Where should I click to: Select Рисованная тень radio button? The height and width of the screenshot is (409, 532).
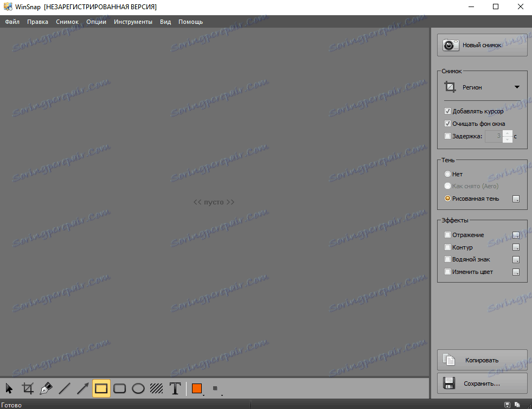pyautogui.click(x=447, y=199)
